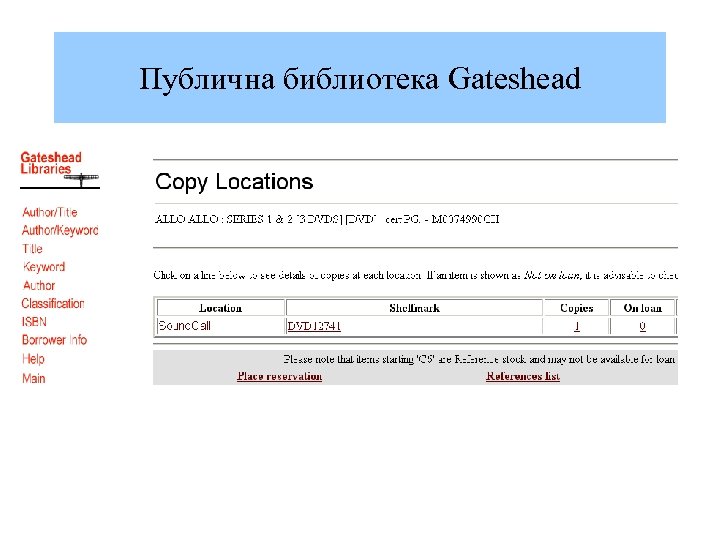Click the Copies count link 1
Screen dimensions: 720x540
[577, 326]
